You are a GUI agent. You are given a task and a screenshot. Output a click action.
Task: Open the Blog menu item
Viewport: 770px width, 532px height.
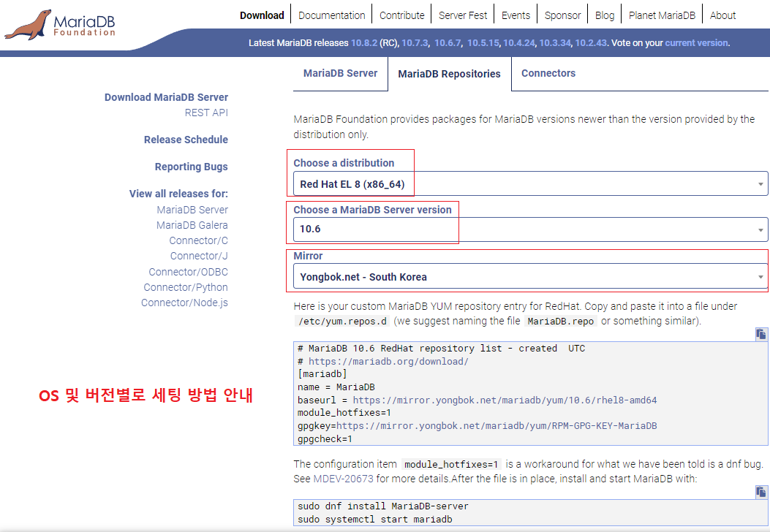pyautogui.click(x=605, y=15)
